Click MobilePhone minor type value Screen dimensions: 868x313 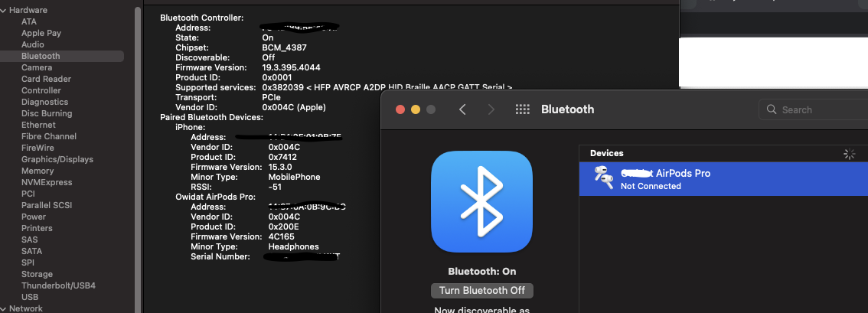click(x=295, y=177)
